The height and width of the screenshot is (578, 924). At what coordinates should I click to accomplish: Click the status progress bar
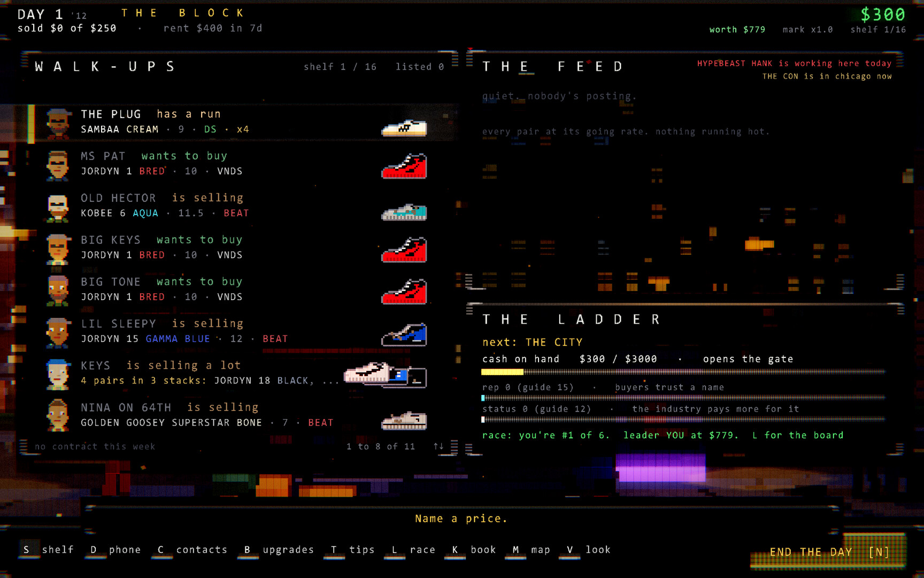click(x=683, y=420)
